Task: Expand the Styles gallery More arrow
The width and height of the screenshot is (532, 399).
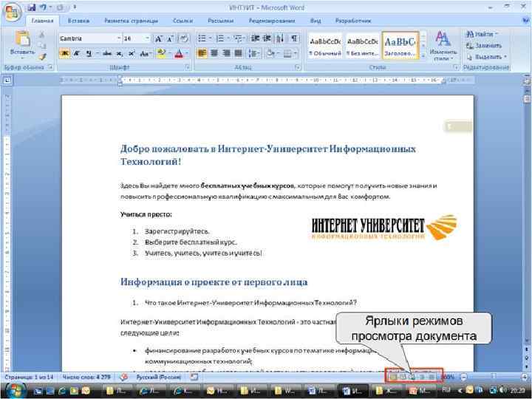Action: tap(423, 55)
